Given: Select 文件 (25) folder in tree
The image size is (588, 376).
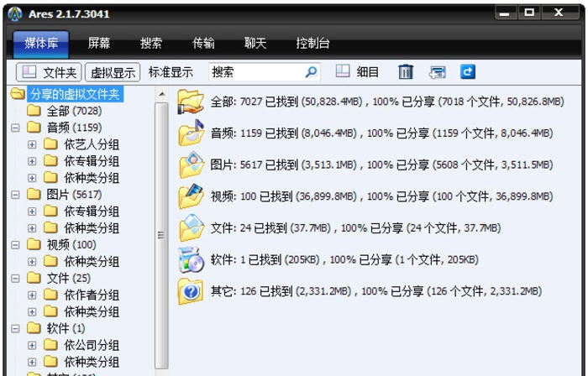Looking at the screenshot, I should (69, 279).
